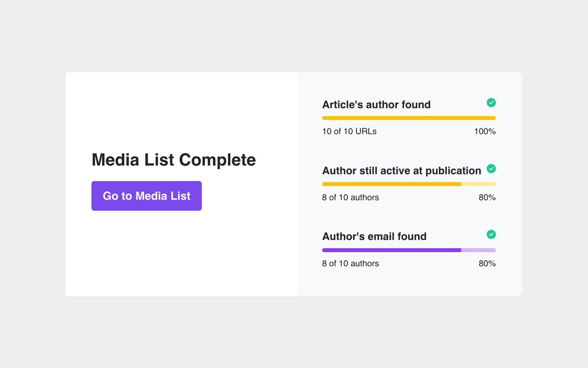Click the Article's author found title
588x368 pixels.
(376, 105)
